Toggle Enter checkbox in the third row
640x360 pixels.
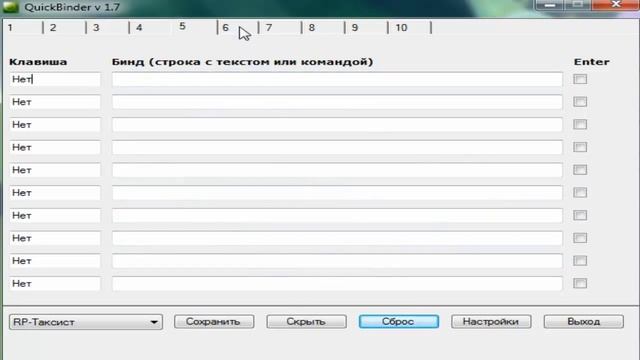coord(580,124)
